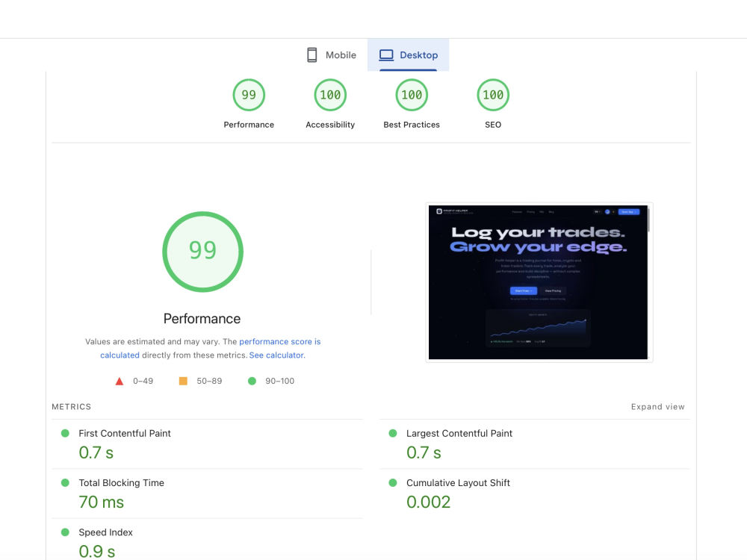Click the green dot beside Largest Contentful Paint
Image resolution: width=747 pixels, height=560 pixels.
pos(393,433)
